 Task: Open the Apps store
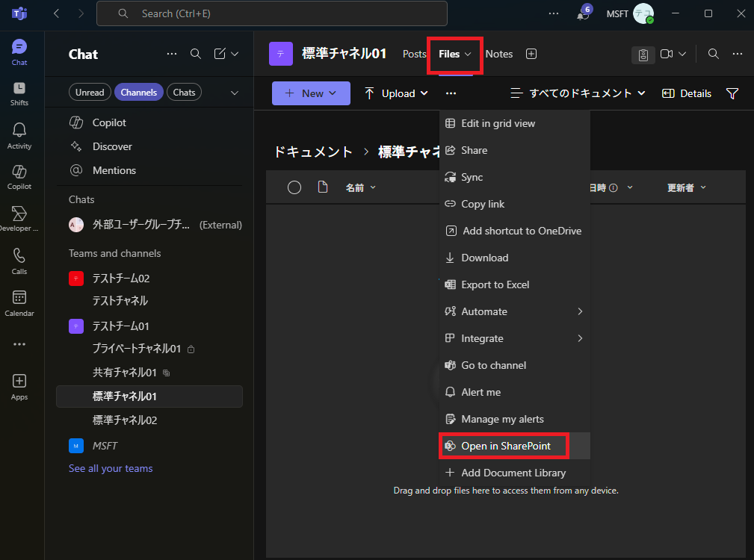(x=19, y=387)
